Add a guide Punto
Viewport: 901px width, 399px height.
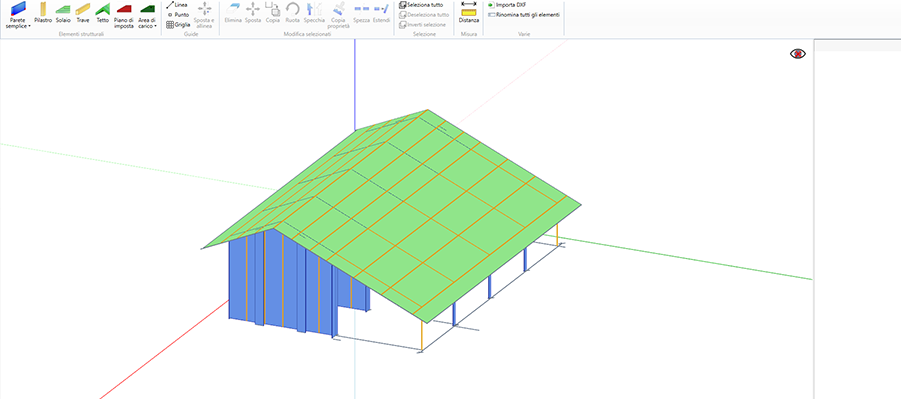pos(178,14)
